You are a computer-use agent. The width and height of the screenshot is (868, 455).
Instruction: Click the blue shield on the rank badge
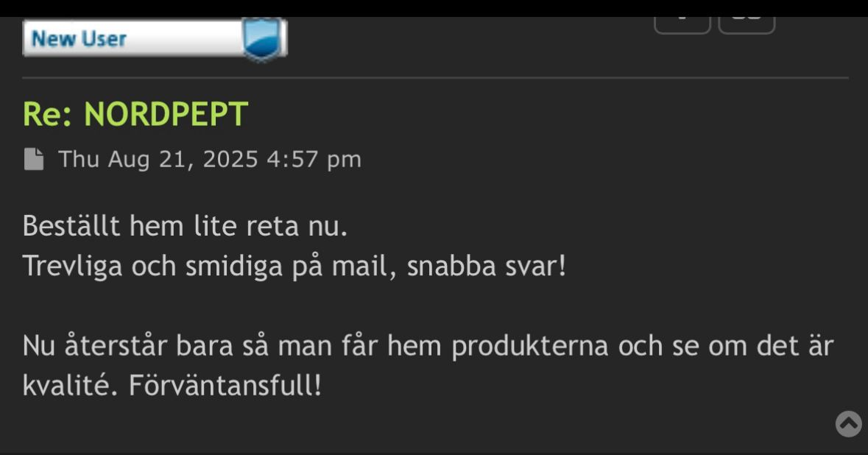coord(261,38)
